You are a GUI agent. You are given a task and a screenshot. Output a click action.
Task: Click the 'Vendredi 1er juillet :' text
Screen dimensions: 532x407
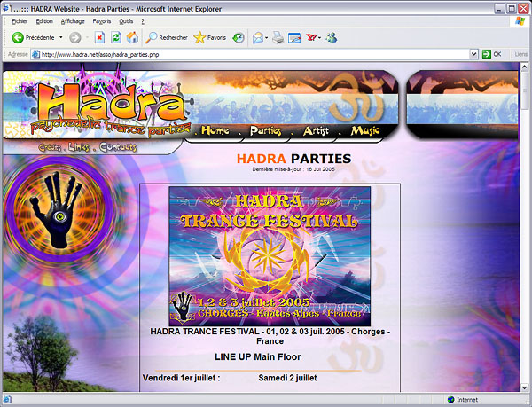[x=182, y=378]
